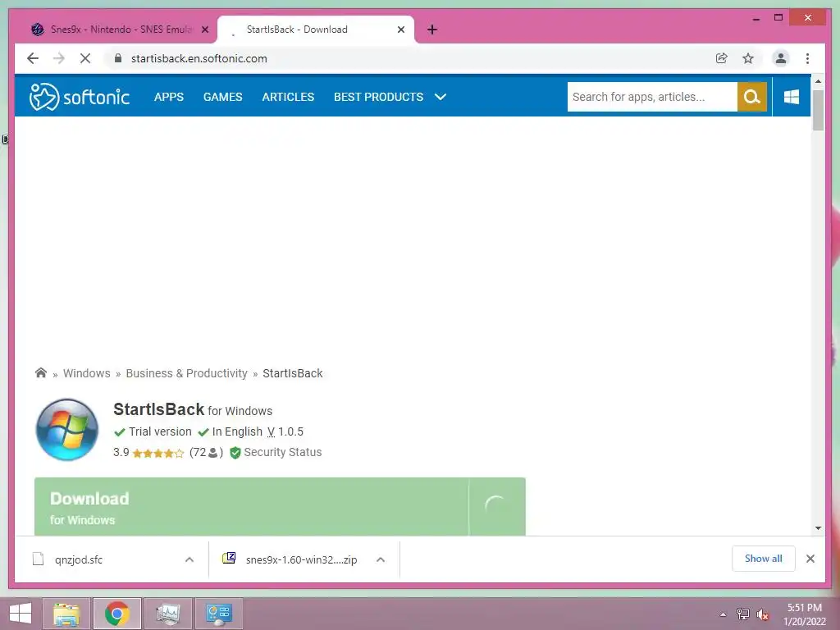Open the Chrome profile icon
840x630 pixels.
[x=781, y=58]
